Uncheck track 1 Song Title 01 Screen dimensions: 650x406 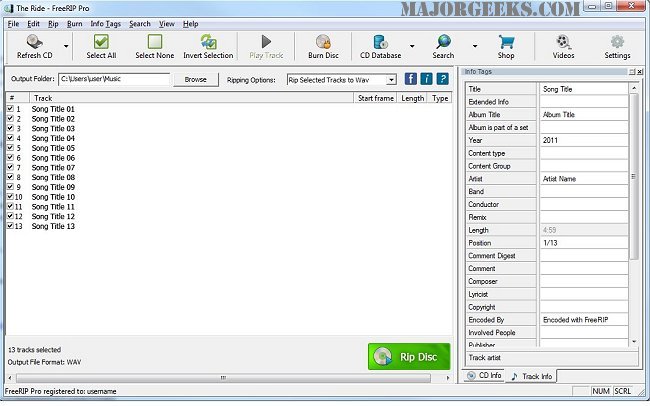[x=10, y=109]
